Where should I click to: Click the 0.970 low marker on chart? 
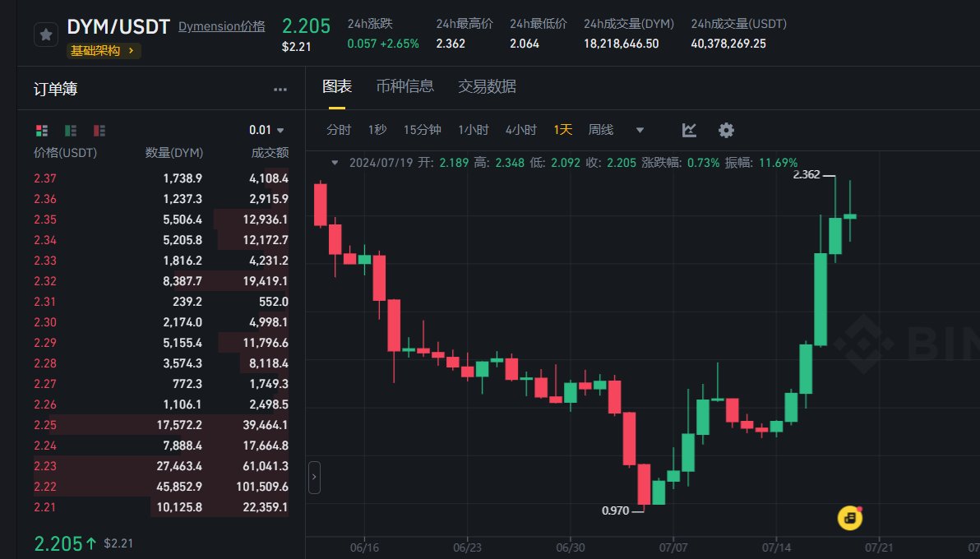coord(616,510)
